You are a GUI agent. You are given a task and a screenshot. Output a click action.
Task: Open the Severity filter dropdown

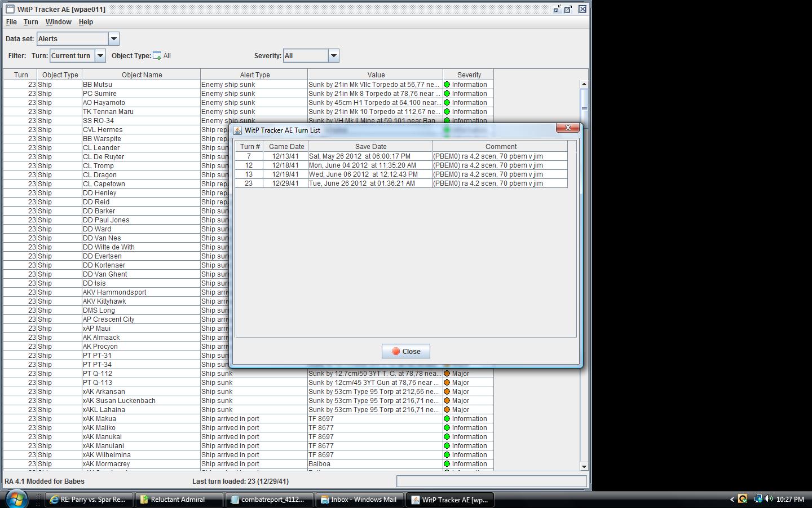(334, 56)
